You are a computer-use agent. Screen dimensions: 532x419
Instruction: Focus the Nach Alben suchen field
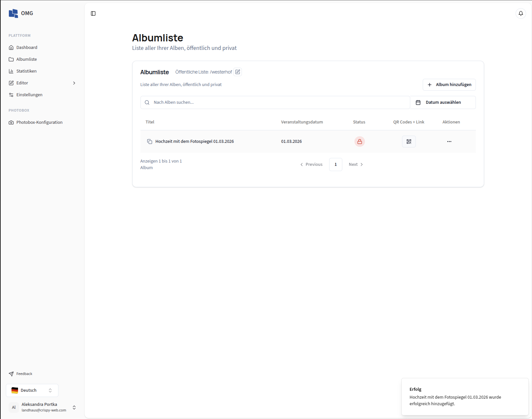tap(275, 102)
